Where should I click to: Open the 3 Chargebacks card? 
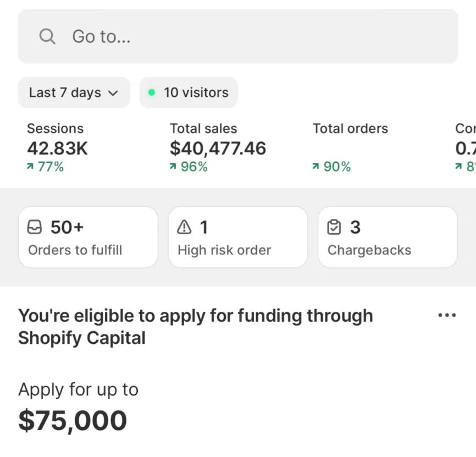[x=388, y=237]
